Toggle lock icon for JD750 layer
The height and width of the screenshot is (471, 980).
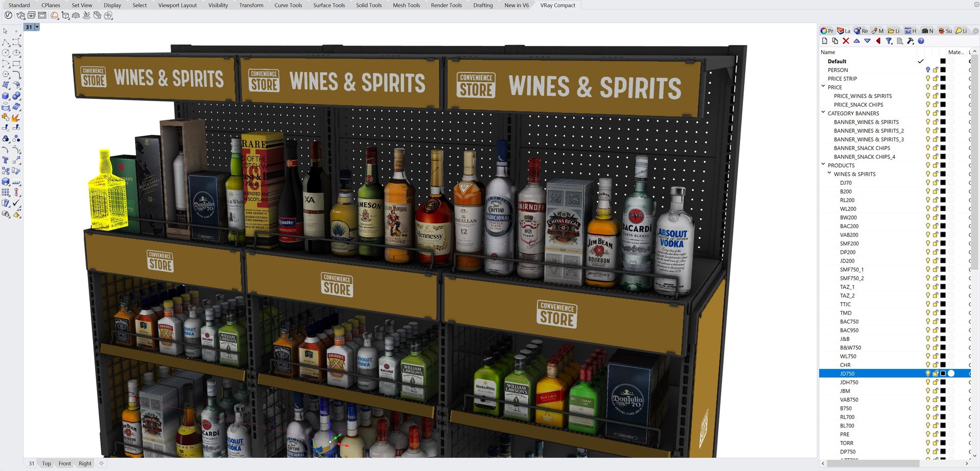click(x=936, y=374)
